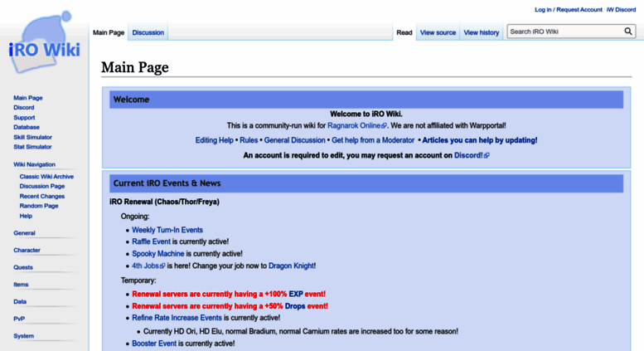
Task: Follow the 4th Jobs external link
Action: [x=148, y=266]
